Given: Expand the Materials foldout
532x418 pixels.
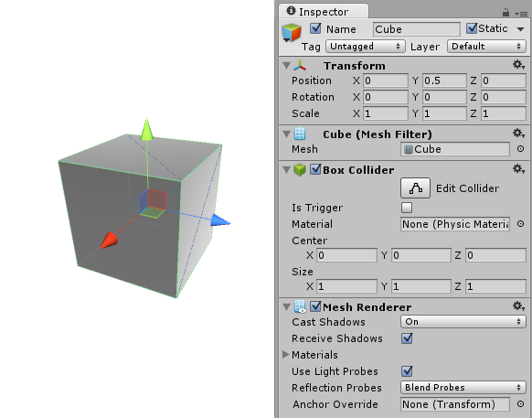Looking at the screenshot, I should tap(286, 355).
